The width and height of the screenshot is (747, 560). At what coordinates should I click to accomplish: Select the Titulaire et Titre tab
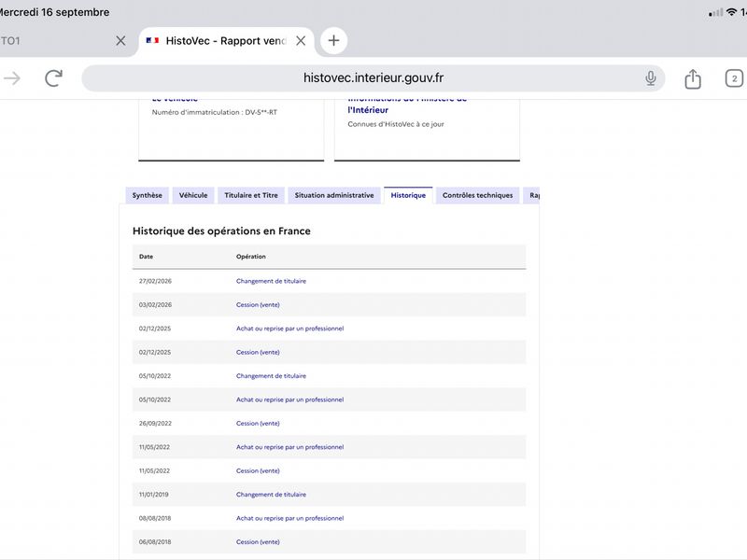coord(251,195)
